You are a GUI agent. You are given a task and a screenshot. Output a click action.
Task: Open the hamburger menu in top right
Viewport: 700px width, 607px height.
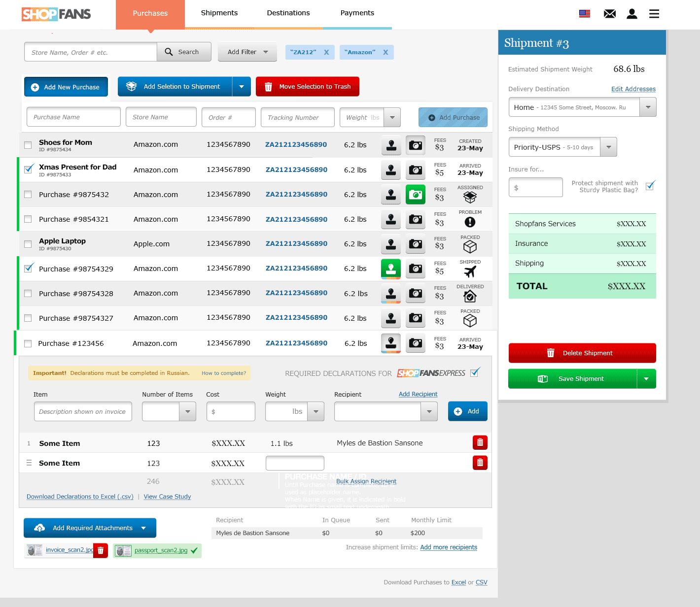point(654,13)
